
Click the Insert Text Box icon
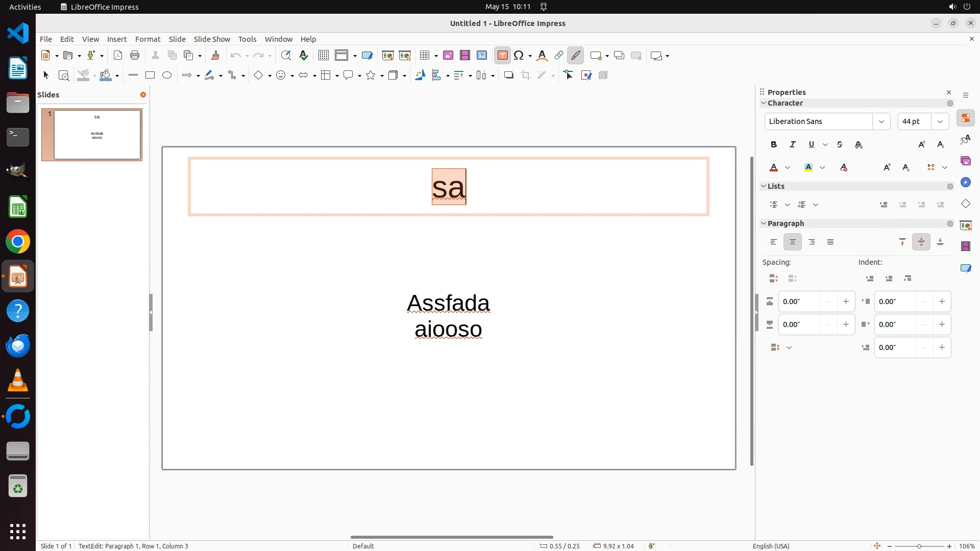point(502,56)
